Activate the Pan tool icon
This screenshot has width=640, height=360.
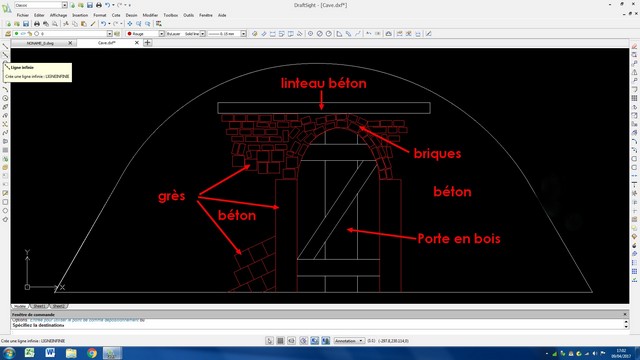pos(129,24)
